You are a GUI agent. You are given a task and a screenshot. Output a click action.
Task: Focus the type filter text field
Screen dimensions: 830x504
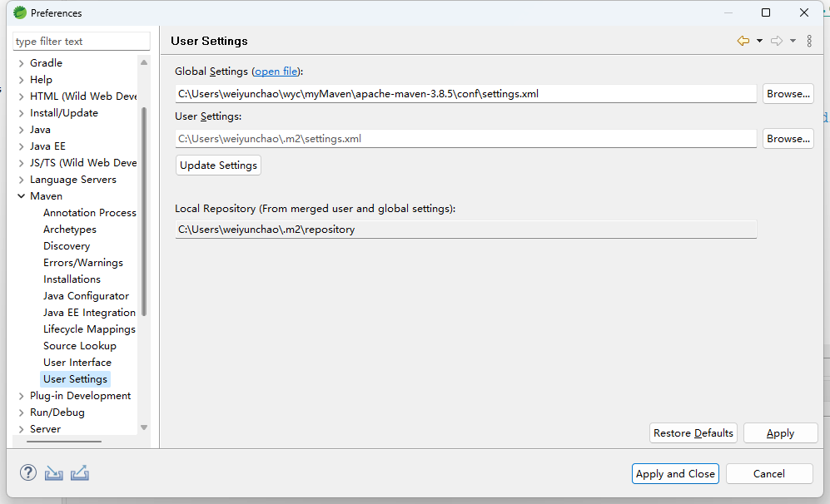click(x=82, y=42)
